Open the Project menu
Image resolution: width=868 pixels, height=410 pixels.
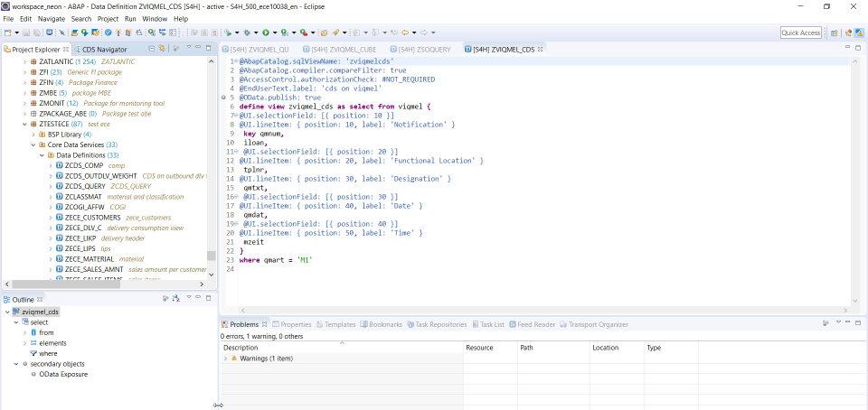tap(108, 19)
